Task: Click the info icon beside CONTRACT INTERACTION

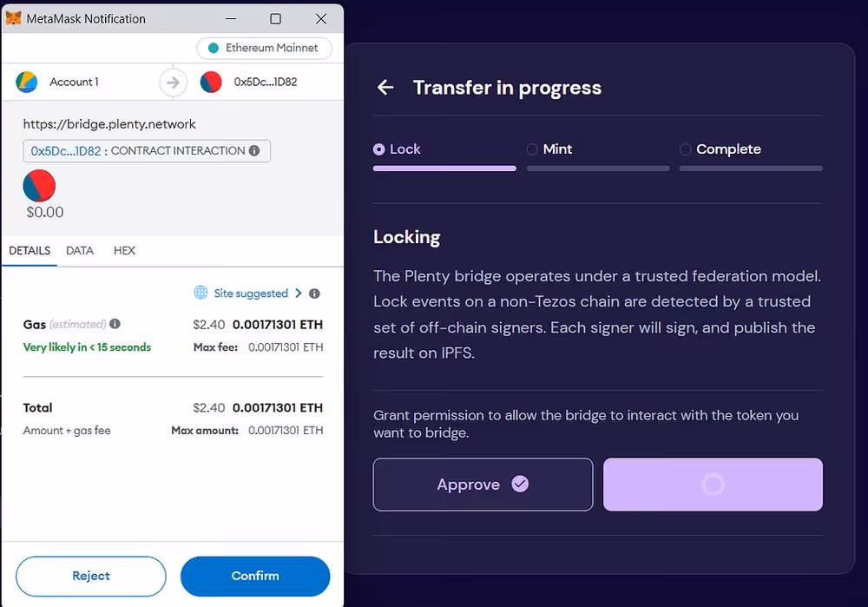Action: (253, 150)
